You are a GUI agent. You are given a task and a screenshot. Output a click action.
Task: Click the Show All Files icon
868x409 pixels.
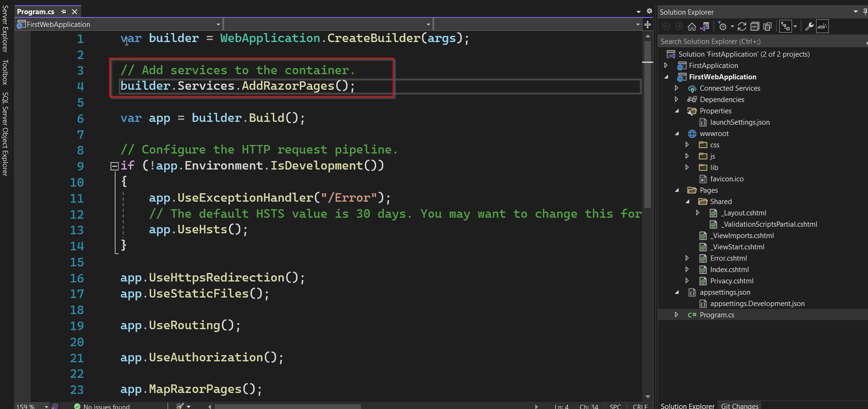click(x=768, y=26)
